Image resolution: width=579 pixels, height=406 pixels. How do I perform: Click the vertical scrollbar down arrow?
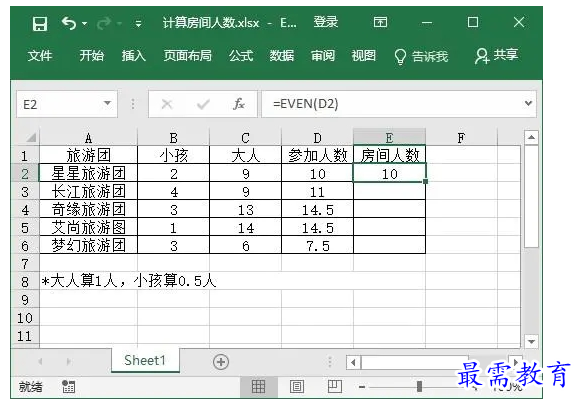(x=531, y=341)
